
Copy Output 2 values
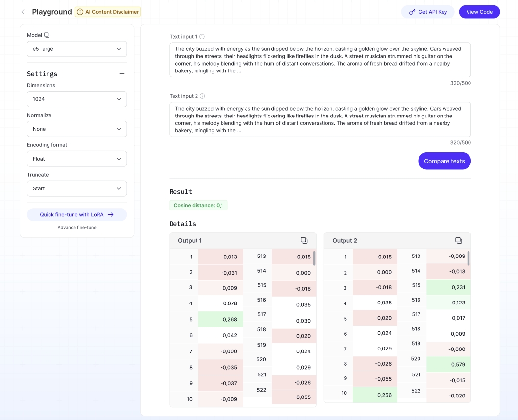point(458,240)
